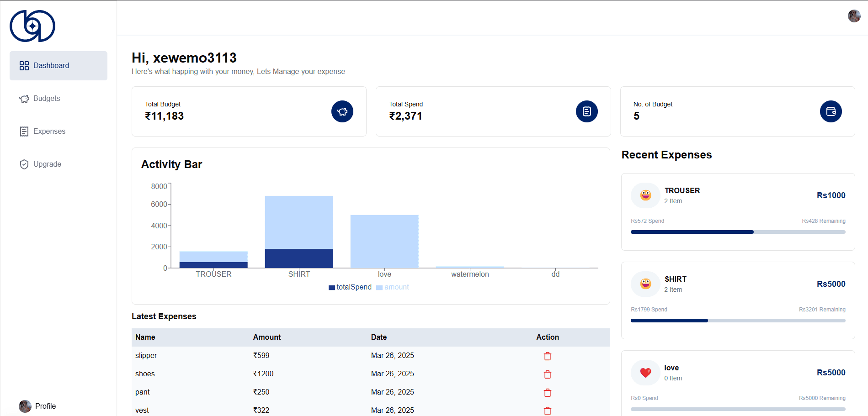The height and width of the screenshot is (416, 868).
Task: Click the TROUSER budget progress bar
Action: pos(738,232)
